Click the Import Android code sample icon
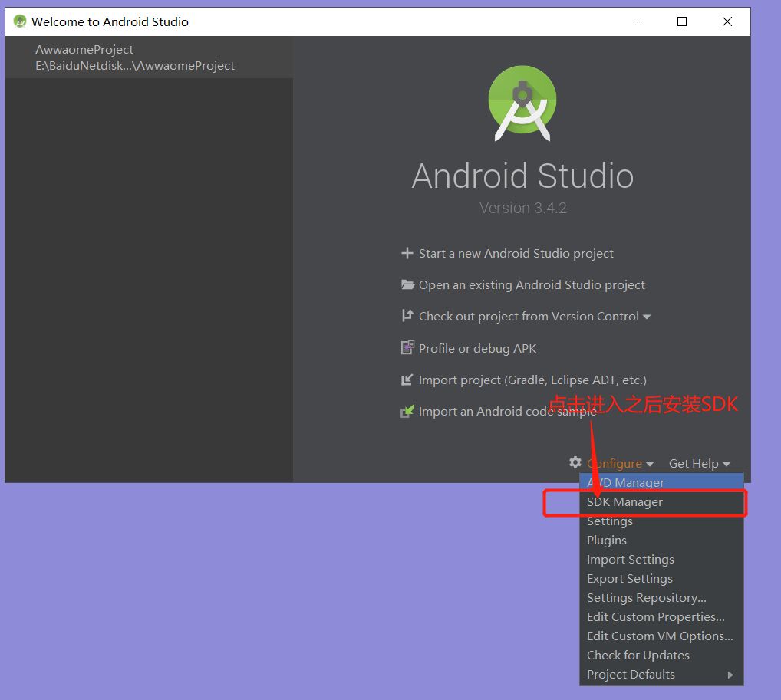Image resolution: width=781 pixels, height=700 pixels. tap(407, 411)
